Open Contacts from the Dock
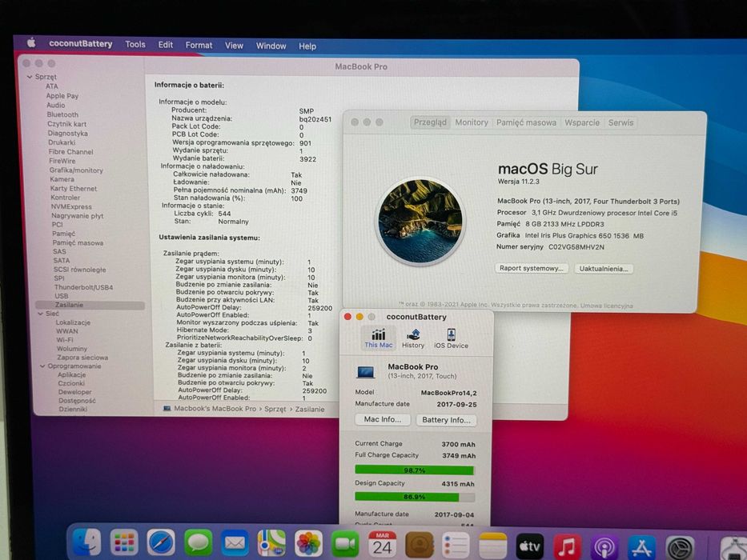 [420, 545]
